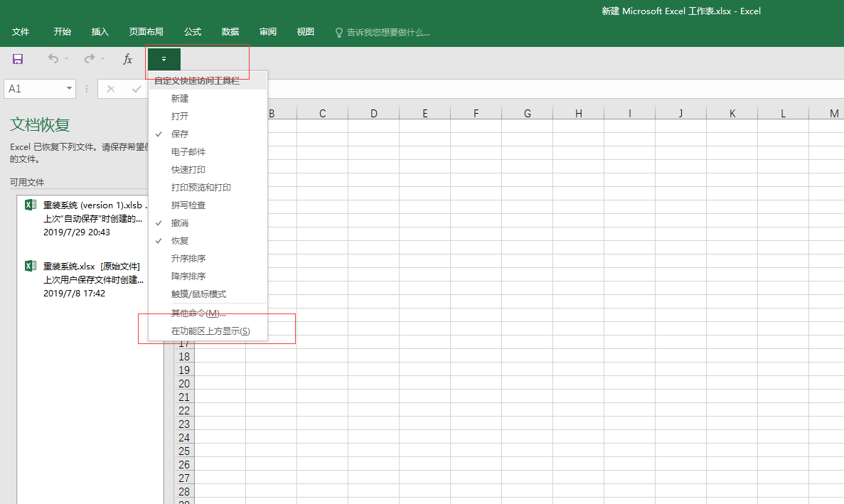Image resolution: width=844 pixels, height=504 pixels.
Task: Enable 触摸/鼠标模式 in quick access menu
Action: (208, 294)
